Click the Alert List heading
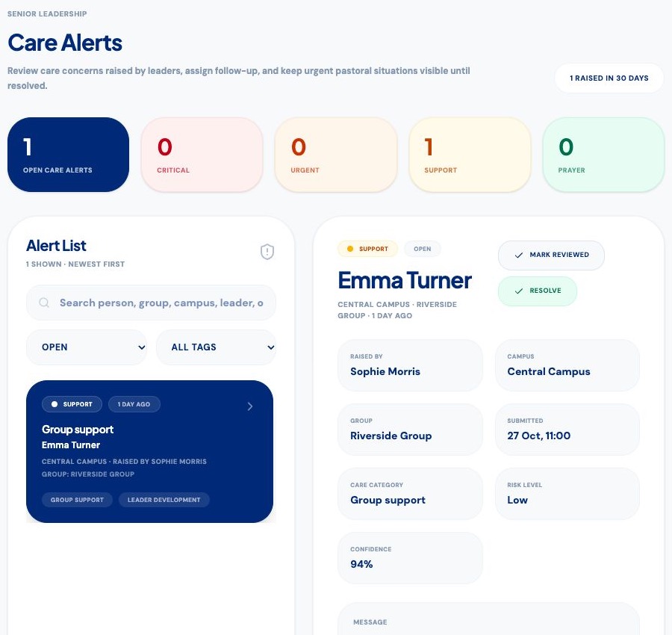The width and height of the screenshot is (672, 635). point(56,246)
